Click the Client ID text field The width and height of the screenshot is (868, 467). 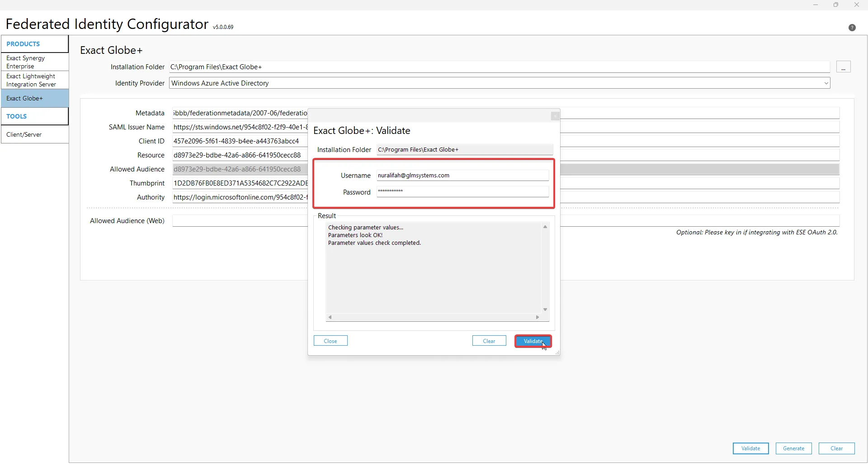coord(240,141)
